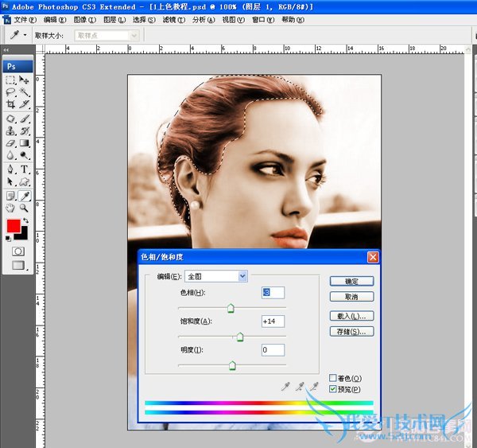Select the Magic Wand tool
This screenshot has width=477, height=448.
pos(25,92)
